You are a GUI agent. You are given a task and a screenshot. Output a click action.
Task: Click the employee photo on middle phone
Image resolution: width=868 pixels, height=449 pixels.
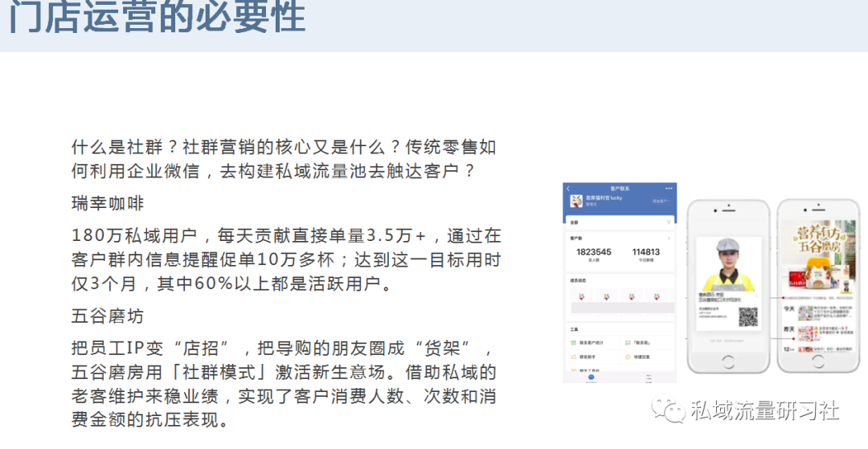729,265
